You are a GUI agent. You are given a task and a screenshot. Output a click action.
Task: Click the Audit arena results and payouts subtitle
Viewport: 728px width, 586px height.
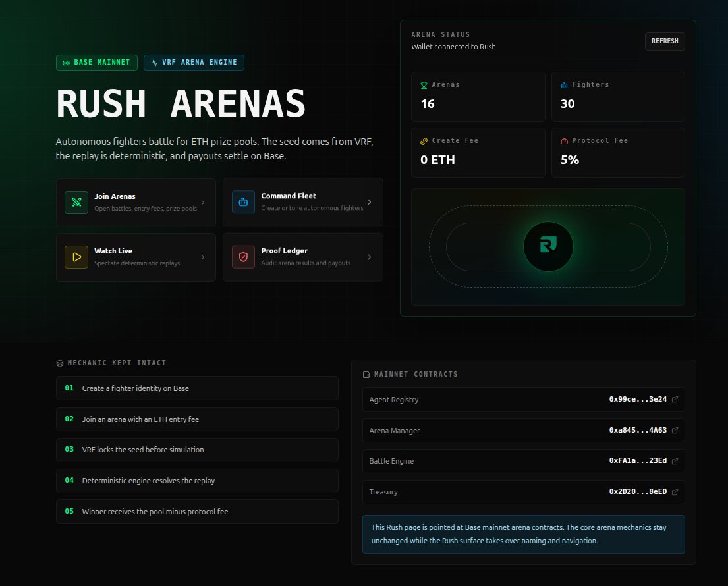tap(306, 263)
